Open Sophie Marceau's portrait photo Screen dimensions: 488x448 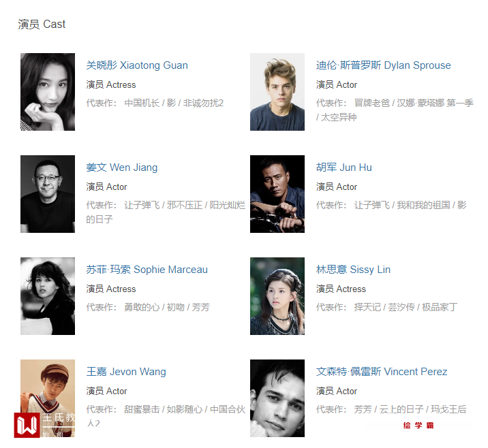pos(48,296)
